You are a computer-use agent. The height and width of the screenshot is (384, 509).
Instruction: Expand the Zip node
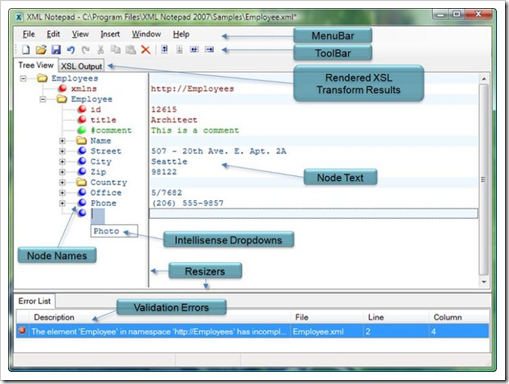[x=62, y=172]
